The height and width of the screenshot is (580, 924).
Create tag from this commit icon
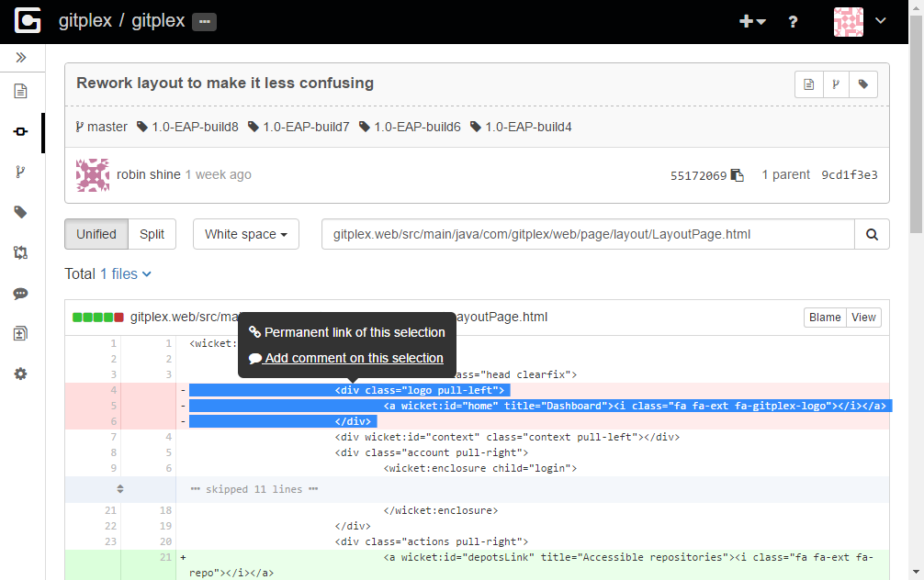pos(863,84)
